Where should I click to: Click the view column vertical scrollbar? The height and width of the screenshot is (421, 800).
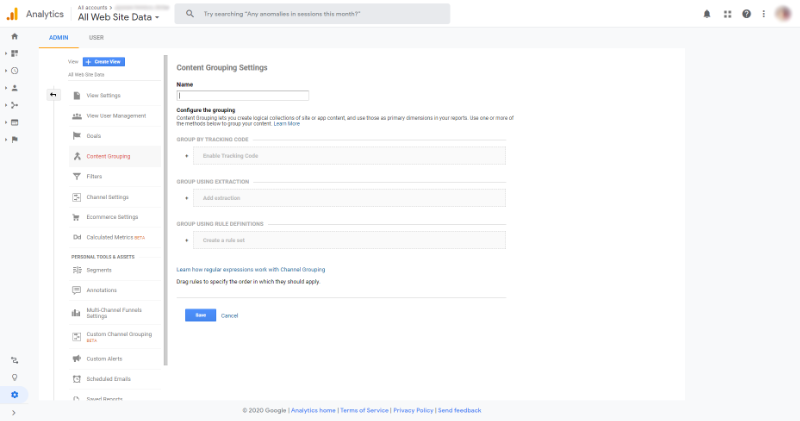165,210
